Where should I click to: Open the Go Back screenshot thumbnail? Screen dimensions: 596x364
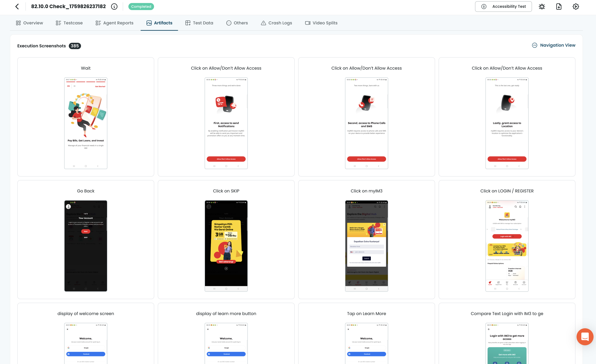pos(86,246)
